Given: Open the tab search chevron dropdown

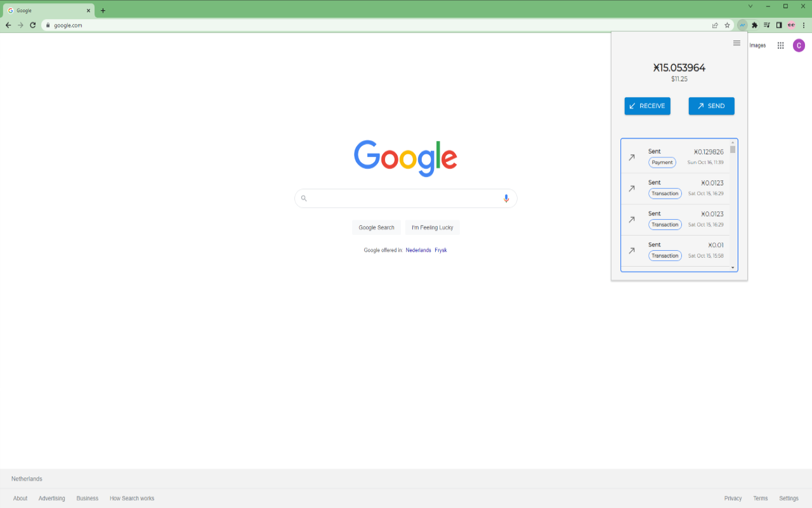Looking at the screenshot, I should [750, 6].
